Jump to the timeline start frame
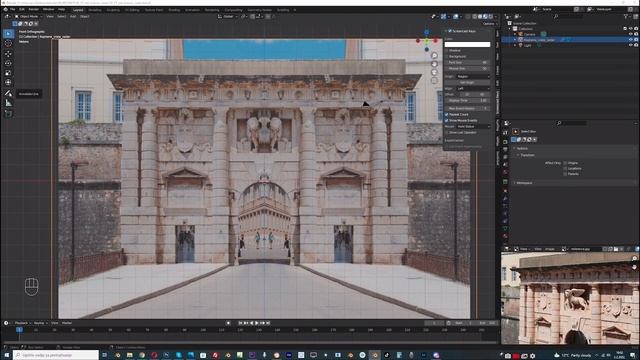The height and width of the screenshot is (360, 640). [240, 323]
